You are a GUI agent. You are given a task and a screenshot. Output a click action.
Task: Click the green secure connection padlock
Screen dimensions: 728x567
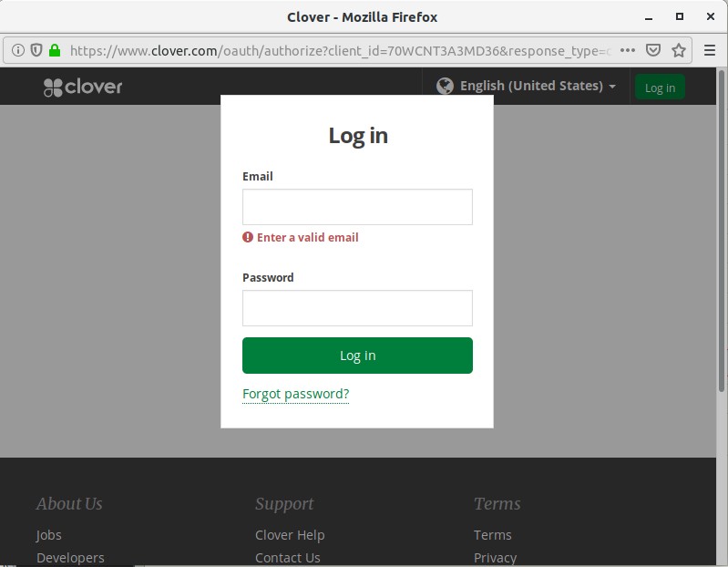(55, 50)
